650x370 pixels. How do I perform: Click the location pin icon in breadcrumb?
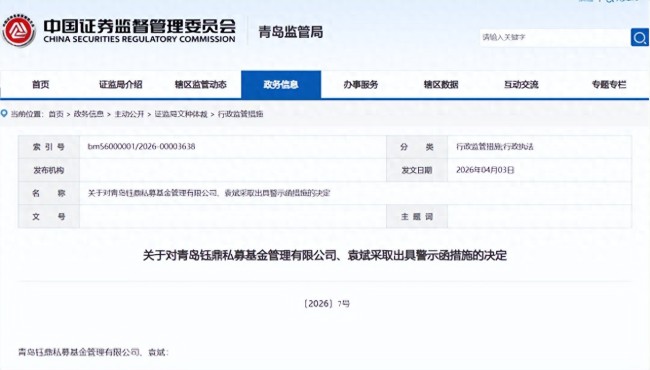pyautogui.click(x=4, y=113)
